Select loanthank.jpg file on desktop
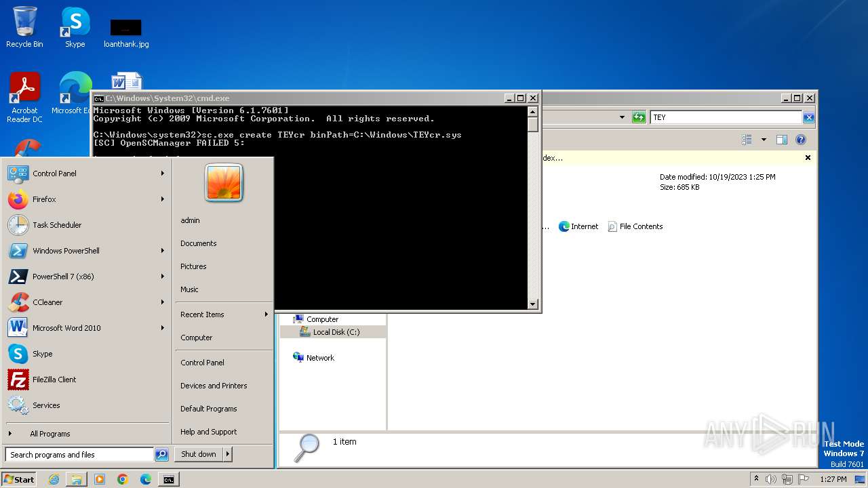This screenshot has width=868, height=488. [126, 33]
